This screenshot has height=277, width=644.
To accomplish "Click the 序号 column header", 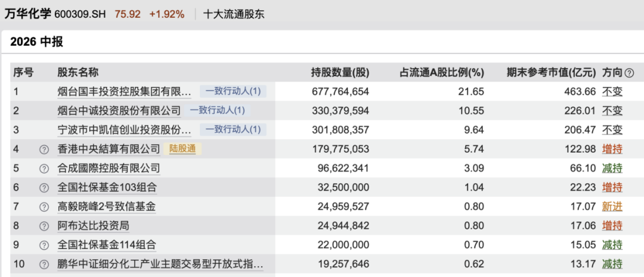I will [x=23, y=73].
